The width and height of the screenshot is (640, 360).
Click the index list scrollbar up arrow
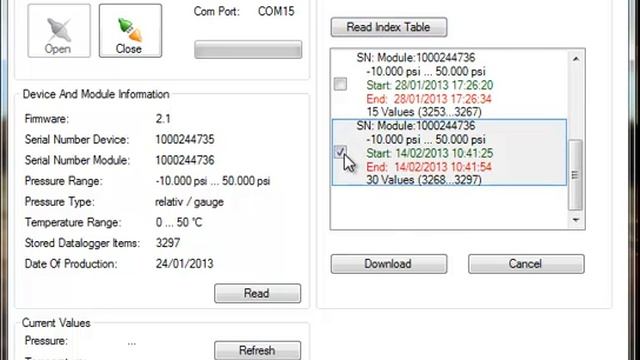(576, 59)
